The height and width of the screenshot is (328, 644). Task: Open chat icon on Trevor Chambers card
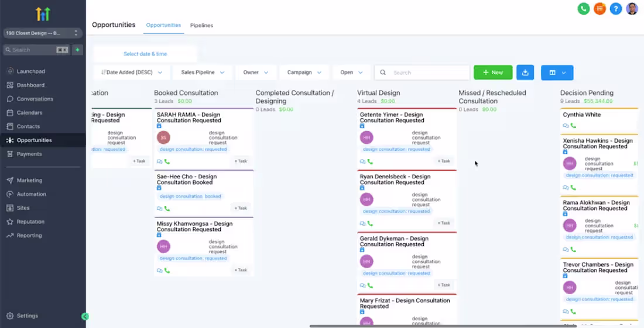[566, 312]
